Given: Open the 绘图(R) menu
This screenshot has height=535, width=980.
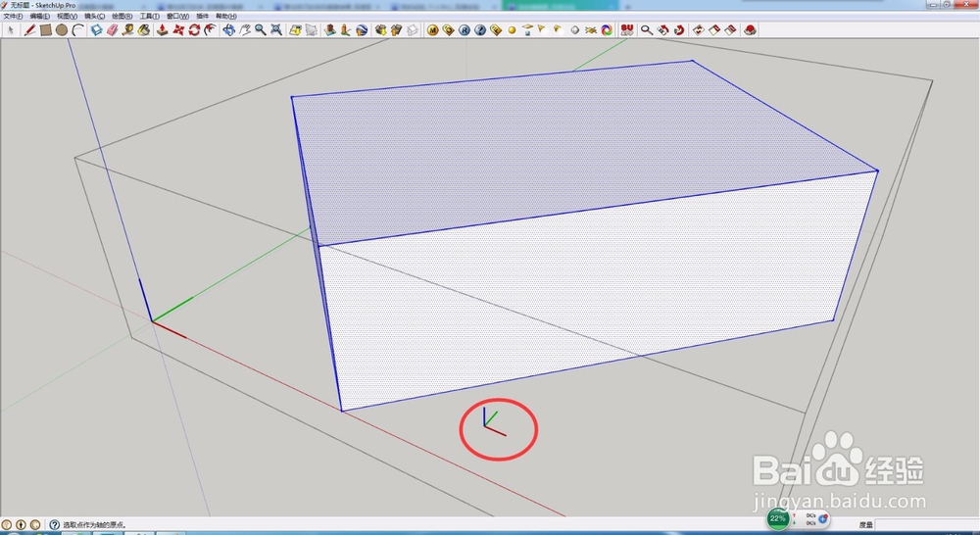Looking at the screenshot, I should [x=122, y=17].
